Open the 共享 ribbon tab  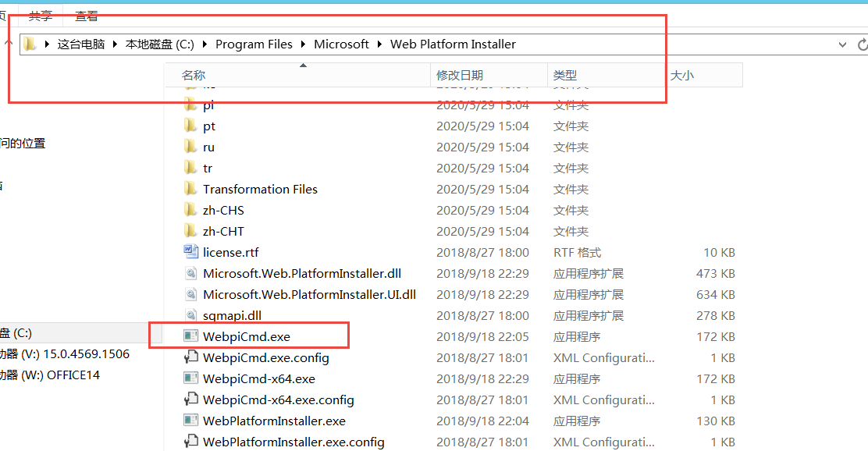click(41, 16)
